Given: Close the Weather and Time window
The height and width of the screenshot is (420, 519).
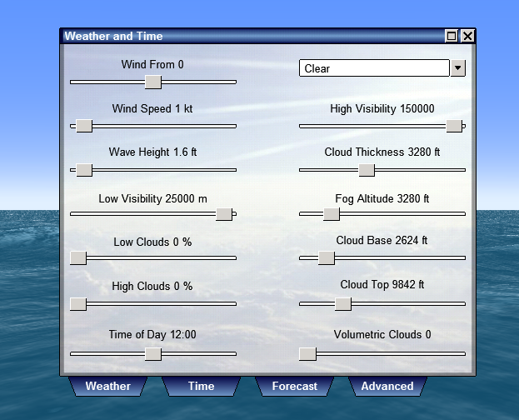Looking at the screenshot, I should pyautogui.click(x=467, y=36).
